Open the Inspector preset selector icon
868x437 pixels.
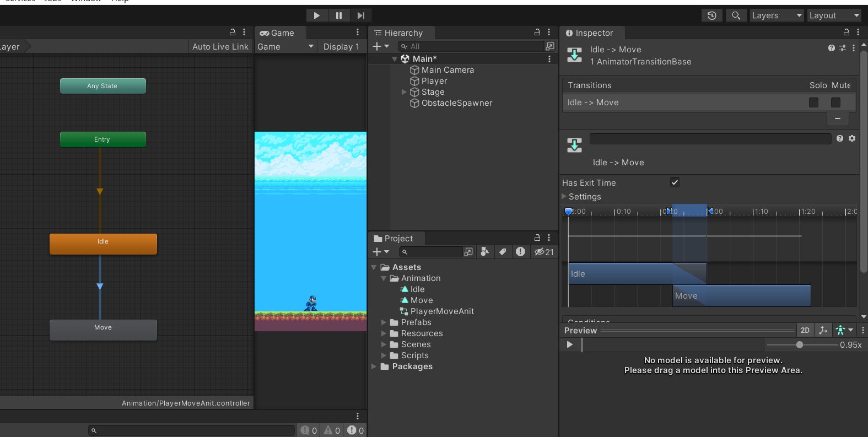click(x=843, y=48)
